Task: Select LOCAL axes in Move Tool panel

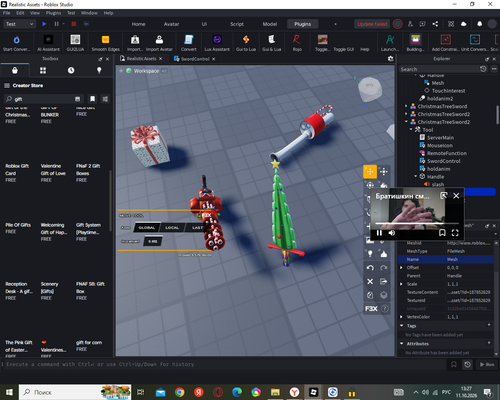Action: click(172, 228)
